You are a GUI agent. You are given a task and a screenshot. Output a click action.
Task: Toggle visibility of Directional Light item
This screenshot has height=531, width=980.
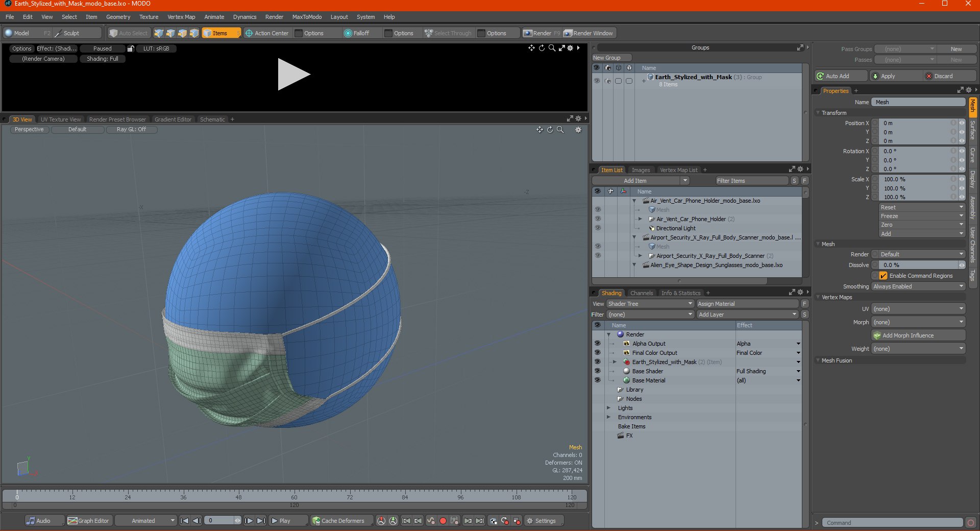[597, 228]
